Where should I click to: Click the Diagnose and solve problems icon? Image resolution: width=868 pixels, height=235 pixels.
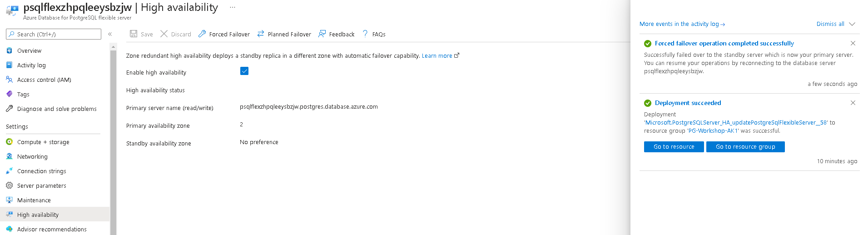(x=9, y=109)
